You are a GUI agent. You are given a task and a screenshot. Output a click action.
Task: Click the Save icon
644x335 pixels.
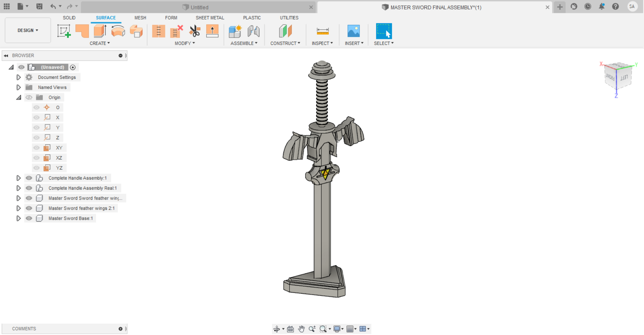[x=39, y=6]
